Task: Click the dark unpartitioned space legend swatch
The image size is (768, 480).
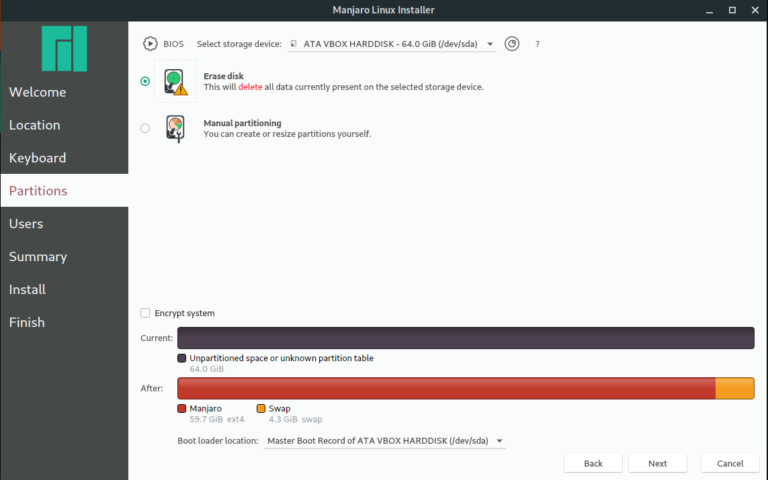Action: [182, 358]
